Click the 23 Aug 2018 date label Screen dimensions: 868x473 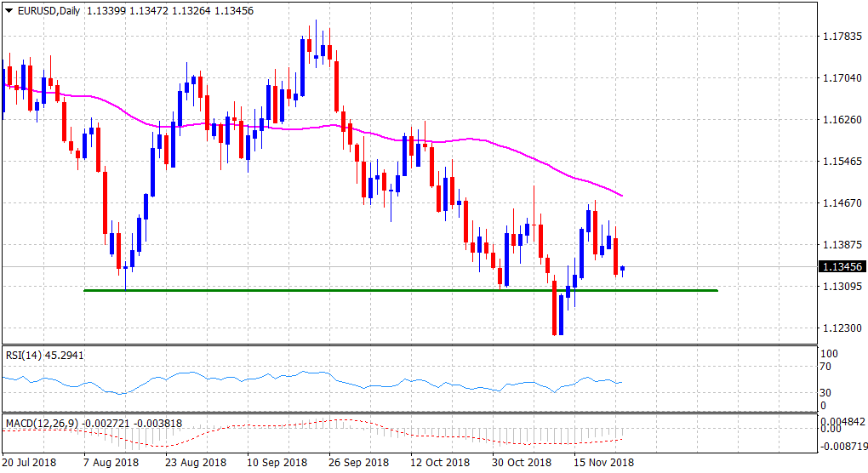coord(196,462)
